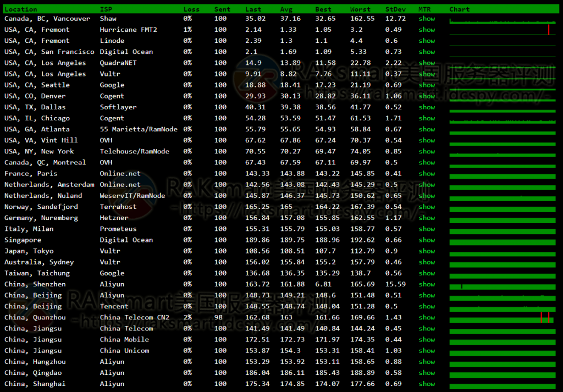Open MTR for Canada, BC, Vancouver Shaw
The width and height of the screenshot is (563, 392).
pyautogui.click(x=427, y=19)
